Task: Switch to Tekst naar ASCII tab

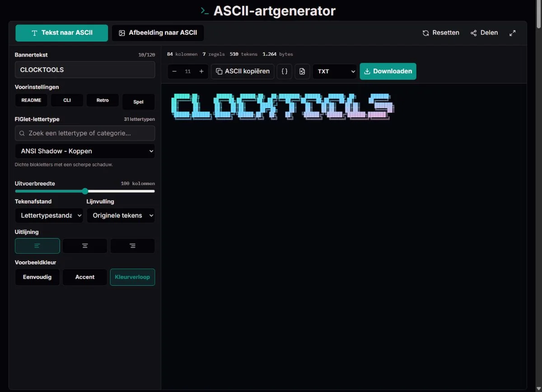Action: tap(62, 33)
